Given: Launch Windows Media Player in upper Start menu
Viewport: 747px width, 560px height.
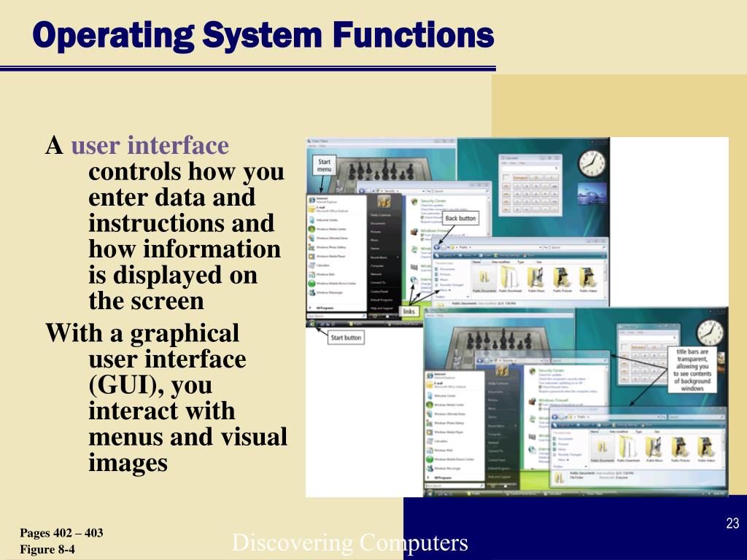Looking at the screenshot, I should pos(337,256).
